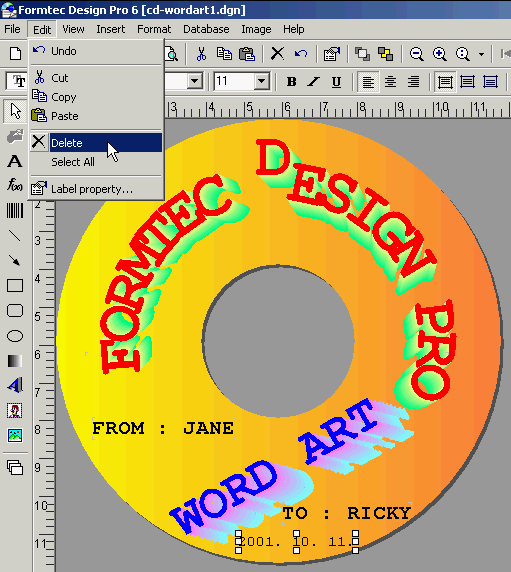The width and height of the screenshot is (511, 572).
Task: Open Label property from toolbar icon
Action: click(x=332, y=54)
